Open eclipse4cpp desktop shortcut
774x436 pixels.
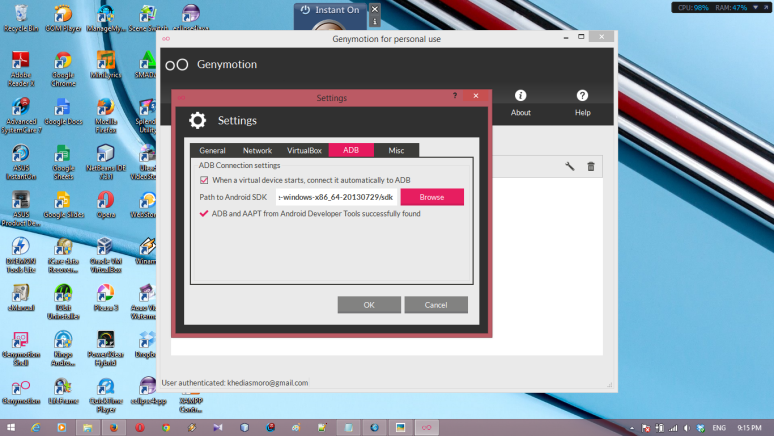pyautogui.click(x=148, y=391)
